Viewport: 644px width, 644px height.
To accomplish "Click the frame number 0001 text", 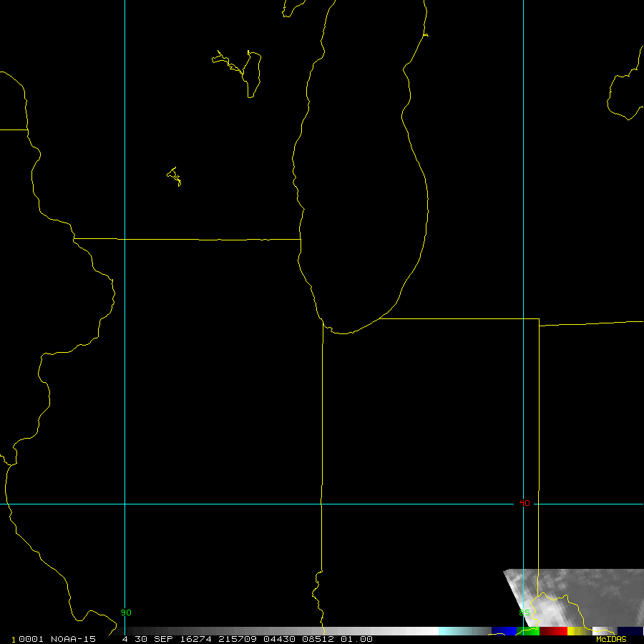I will [x=31, y=639].
